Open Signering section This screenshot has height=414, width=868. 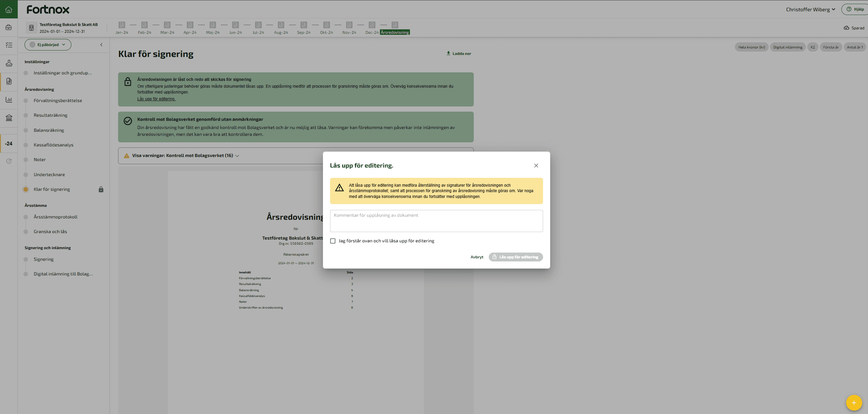(x=44, y=259)
